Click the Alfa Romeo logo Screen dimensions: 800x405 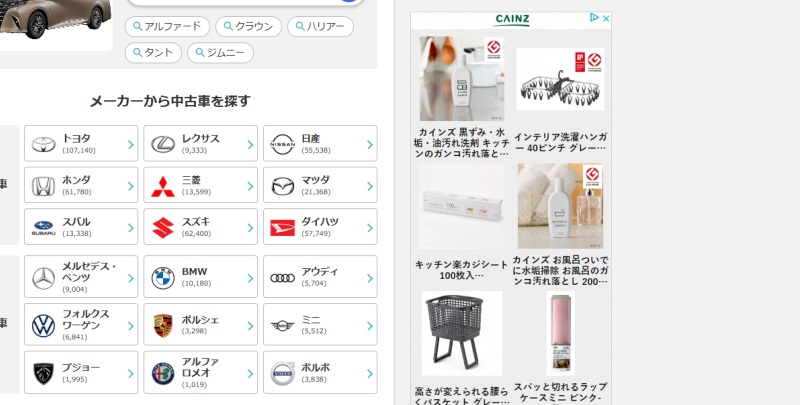pyautogui.click(x=163, y=374)
